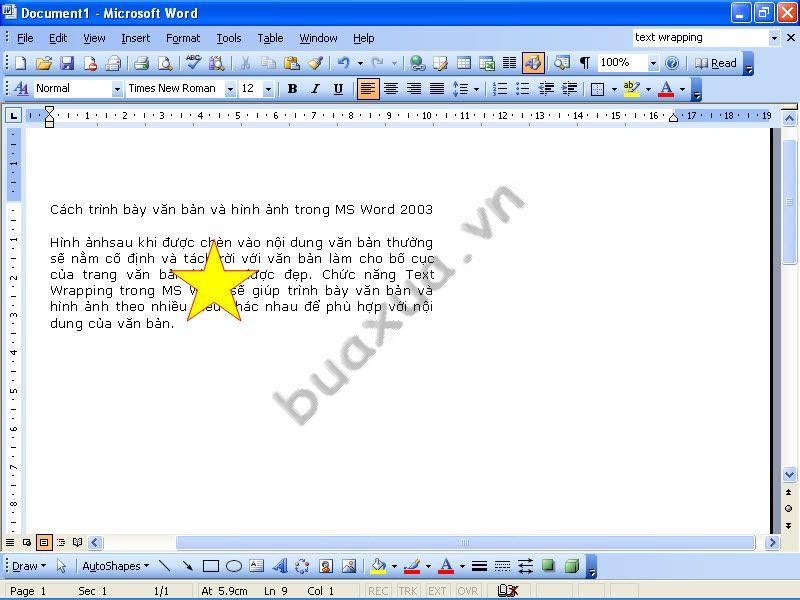Expand the Style dropdown showing Normal
Viewport: 800px width, 600px height.
(x=117, y=89)
